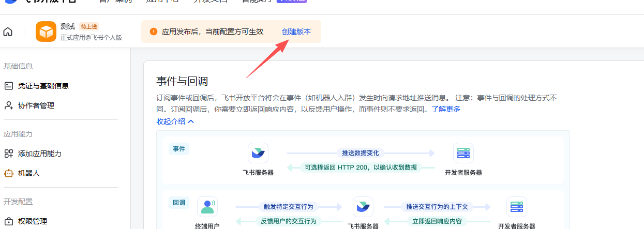Viewport: 644px width, 229px height.
Task: Open 添加应用能力 menu label
Action: 40,154
